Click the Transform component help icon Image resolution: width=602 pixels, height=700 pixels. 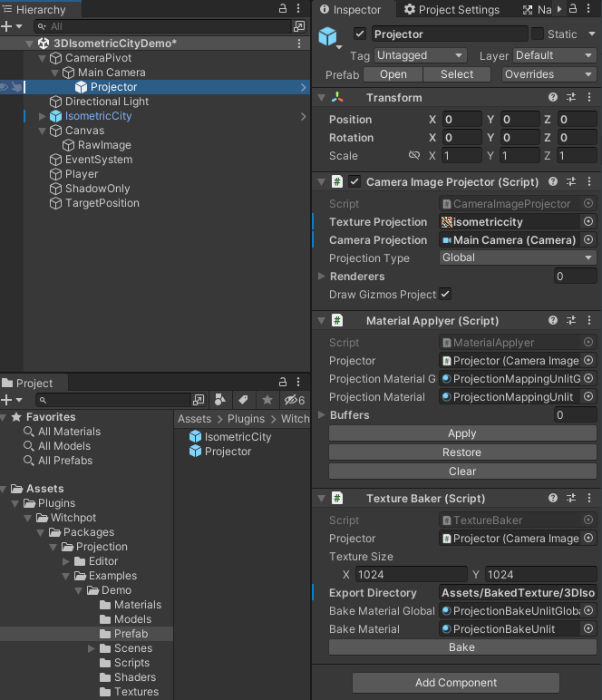[x=553, y=98]
